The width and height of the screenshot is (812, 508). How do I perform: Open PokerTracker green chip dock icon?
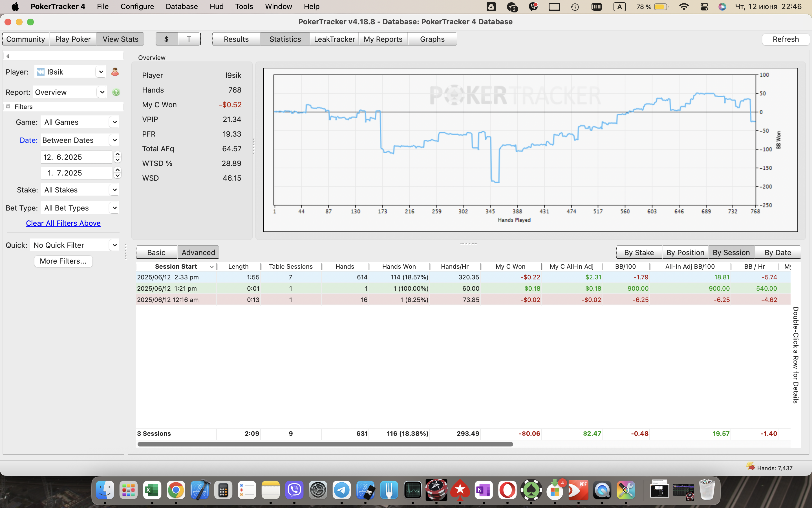pos(531,491)
